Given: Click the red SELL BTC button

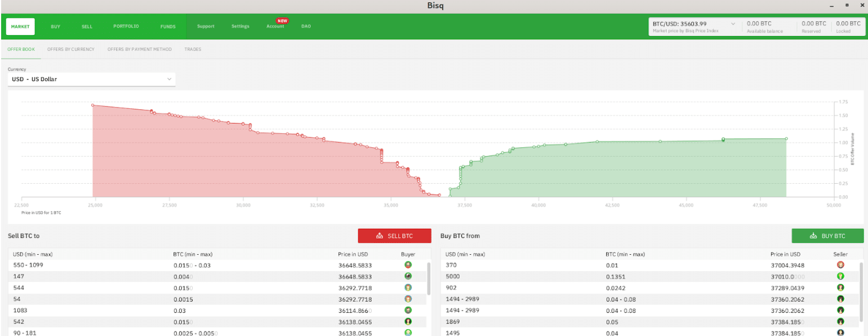Looking at the screenshot, I should [394, 236].
